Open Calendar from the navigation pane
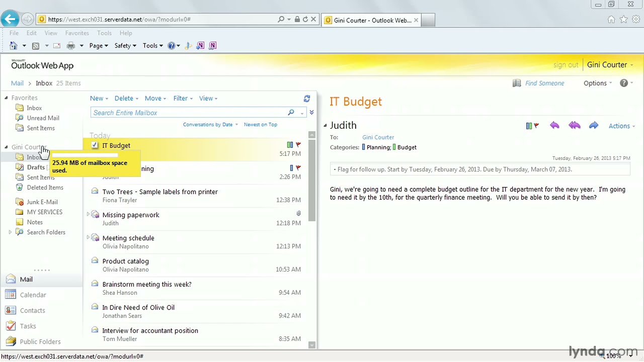The width and height of the screenshot is (644, 362). tap(33, 295)
